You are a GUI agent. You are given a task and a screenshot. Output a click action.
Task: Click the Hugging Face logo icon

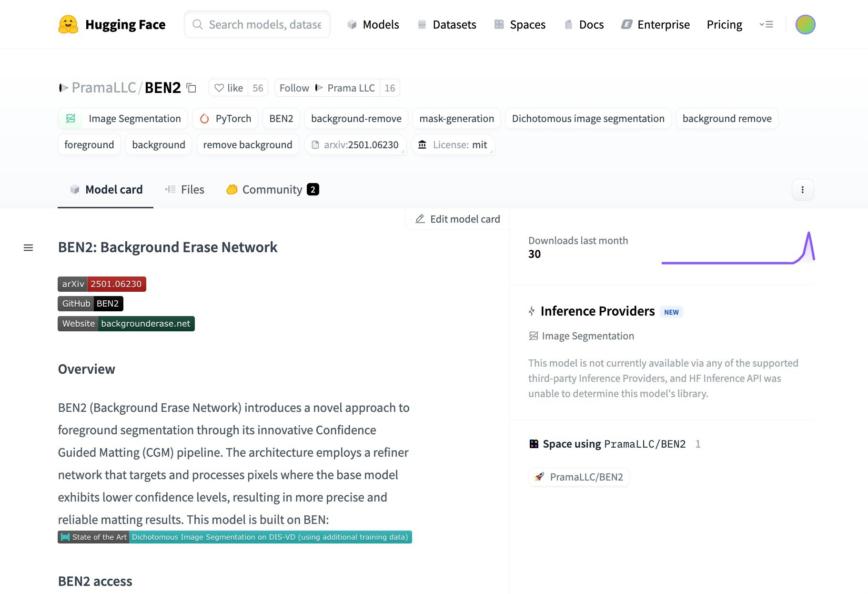(68, 24)
